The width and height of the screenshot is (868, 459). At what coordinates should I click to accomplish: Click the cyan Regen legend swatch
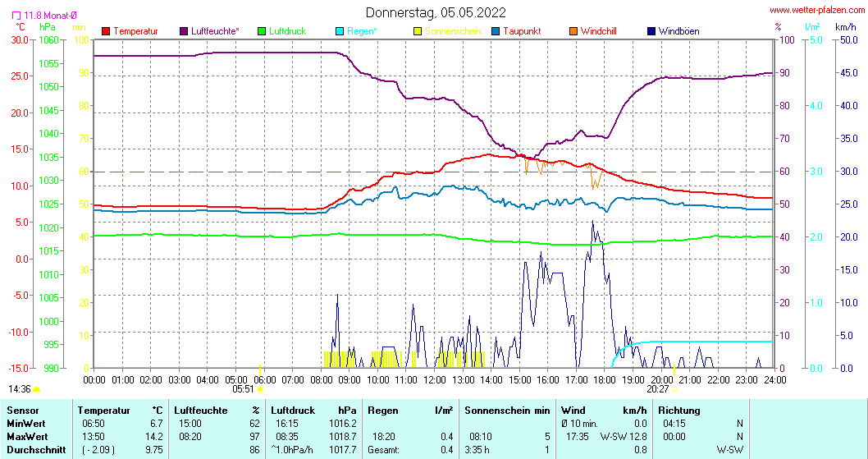(340, 31)
